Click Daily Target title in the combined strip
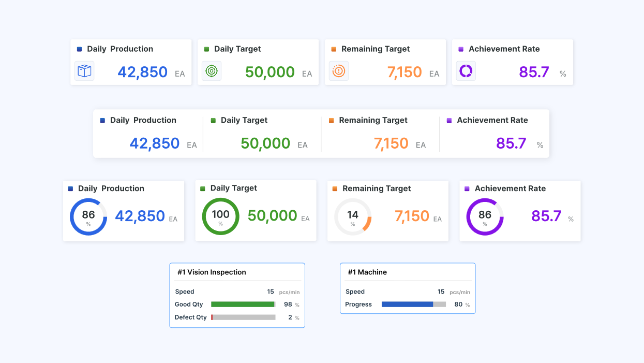 (244, 120)
